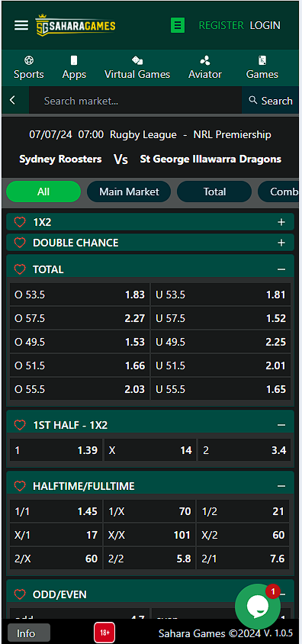Go to Sports via the ball icon
This screenshot has width=302, height=644.
click(x=29, y=61)
